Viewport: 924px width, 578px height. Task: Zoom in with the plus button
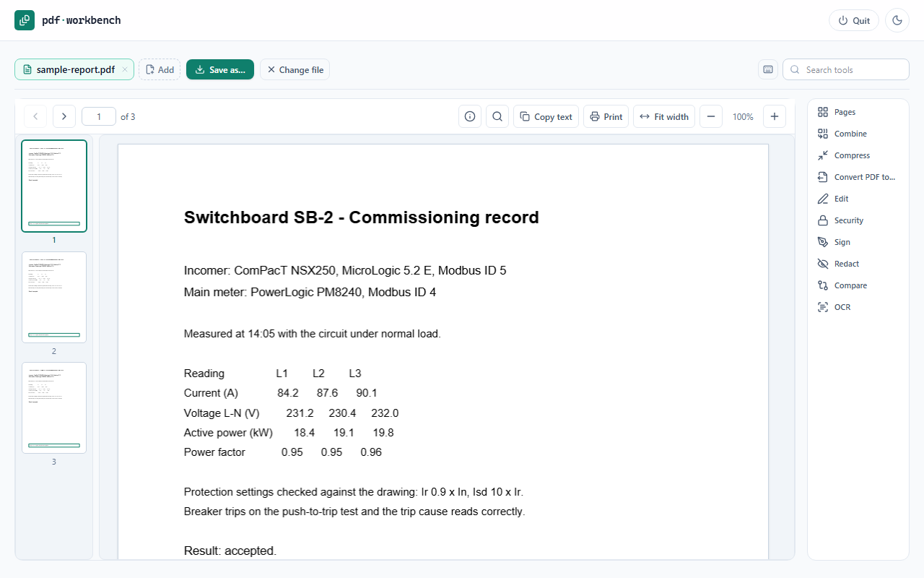tap(775, 116)
